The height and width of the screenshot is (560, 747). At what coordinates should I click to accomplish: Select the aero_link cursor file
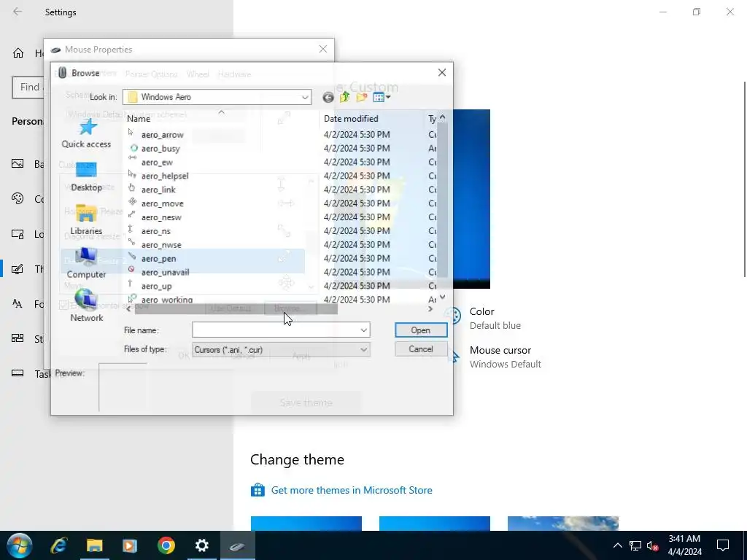(x=158, y=190)
